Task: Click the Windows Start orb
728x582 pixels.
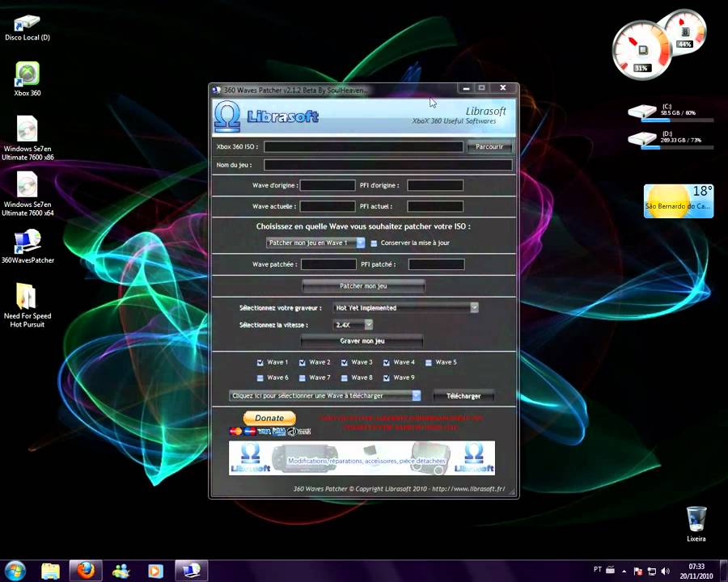Action: [x=15, y=571]
